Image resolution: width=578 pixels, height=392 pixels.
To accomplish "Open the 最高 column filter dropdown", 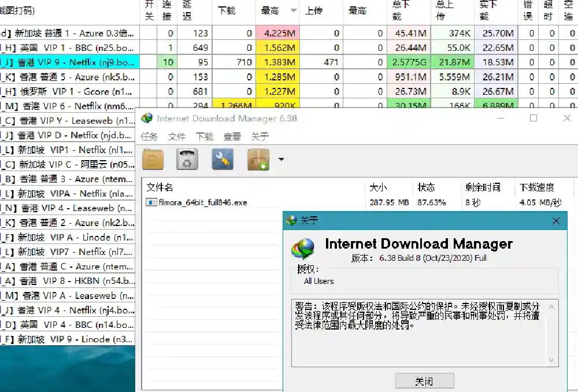I will (294, 10).
